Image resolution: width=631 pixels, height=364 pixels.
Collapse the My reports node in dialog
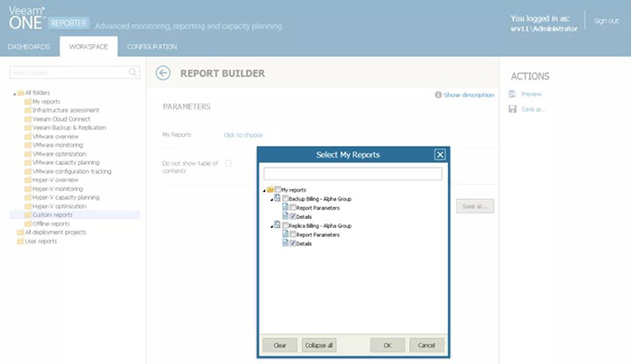pos(264,189)
